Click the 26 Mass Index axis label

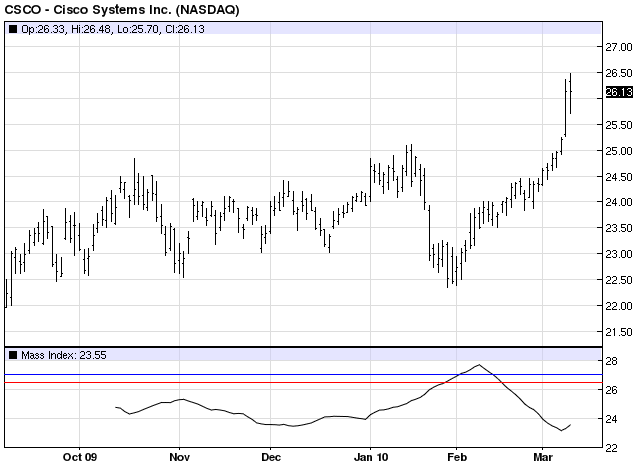pos(612,390)
